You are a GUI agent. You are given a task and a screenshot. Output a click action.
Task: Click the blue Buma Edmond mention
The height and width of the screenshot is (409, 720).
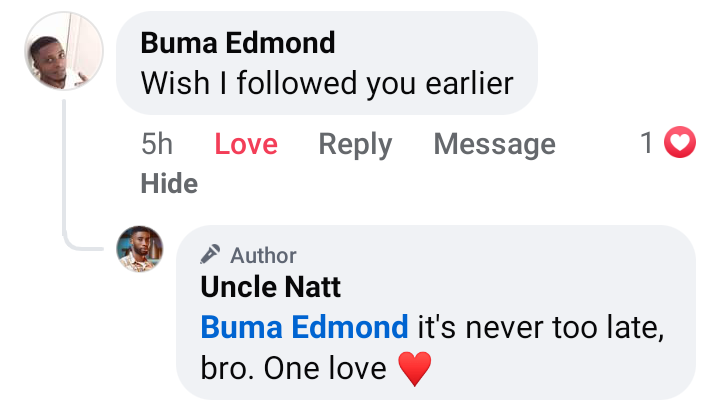[x=304, y=327]
